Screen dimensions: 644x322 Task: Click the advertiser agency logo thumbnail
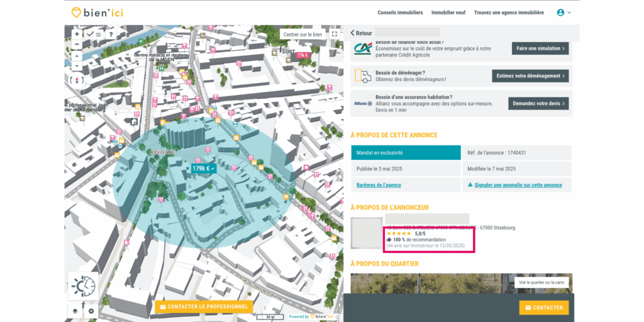click(367, 233)
